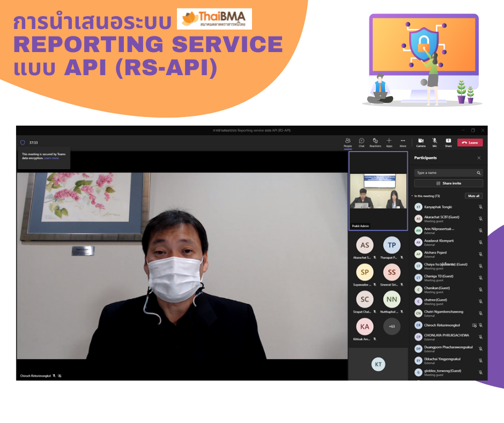
Task: Click the Leave meeting button
Action: tap(470, 143)
